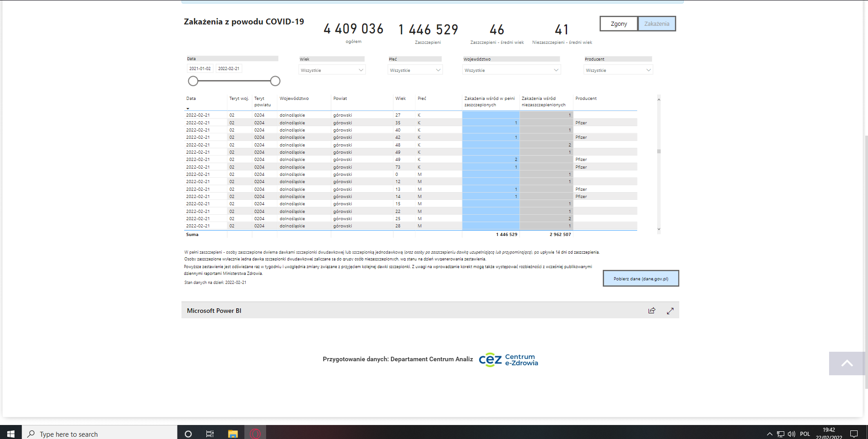This screenshot has width=868, height=439.
Task: Click the date range slider track
Action: point(234,81)
